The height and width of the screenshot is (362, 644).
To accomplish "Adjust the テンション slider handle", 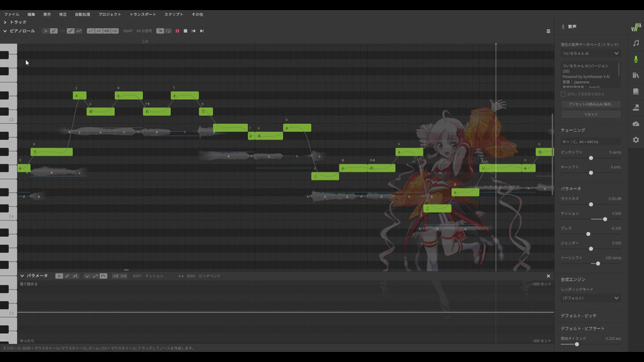I will 605,219.
